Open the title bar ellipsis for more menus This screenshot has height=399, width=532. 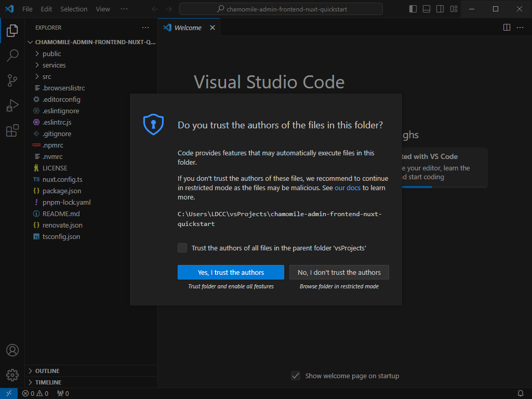click(124, 9)
